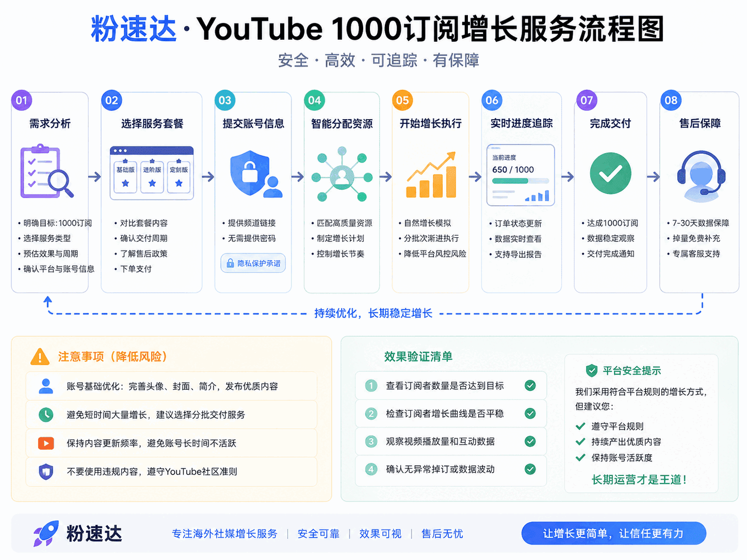The width and height of the screenshot is (747, 560).
Task: Click the checkmark beside 保持账号活跃度
Action: [x=580, y=457]
